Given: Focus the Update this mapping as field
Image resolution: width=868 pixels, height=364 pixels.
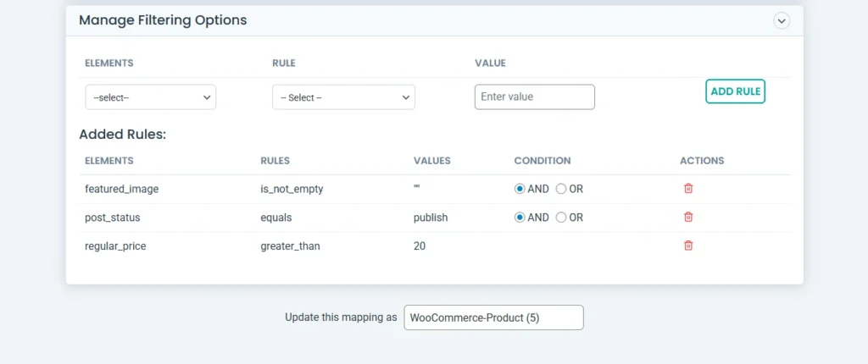Looking at the screenshot, I should [493, 317].
